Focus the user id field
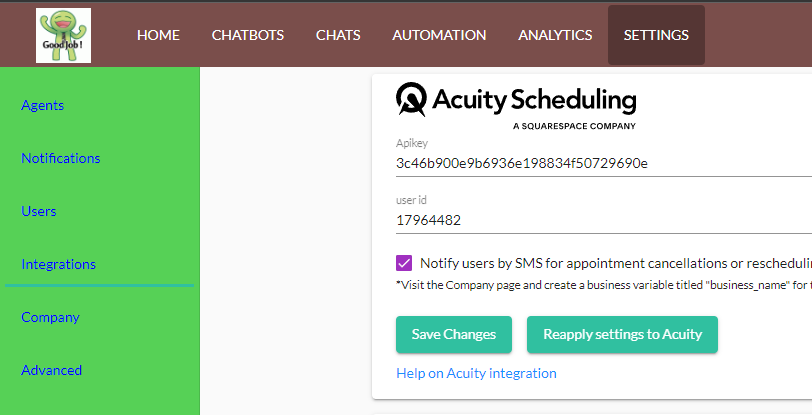812x415 pixels. coord(604,221)
